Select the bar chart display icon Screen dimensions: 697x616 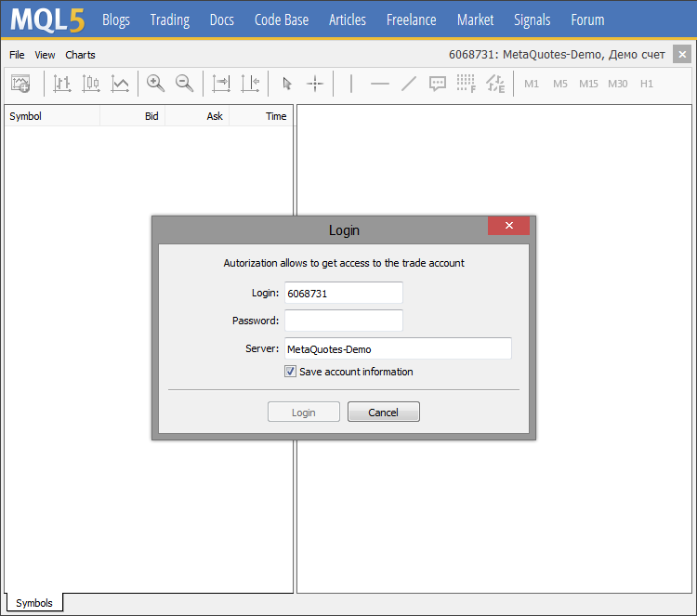point(62,84)
